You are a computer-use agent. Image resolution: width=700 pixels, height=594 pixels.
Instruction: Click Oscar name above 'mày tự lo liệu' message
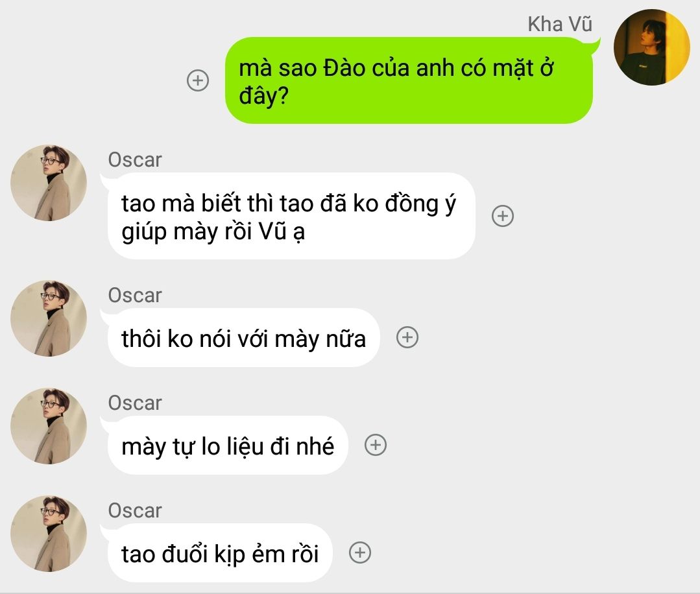tap(135, 403)
